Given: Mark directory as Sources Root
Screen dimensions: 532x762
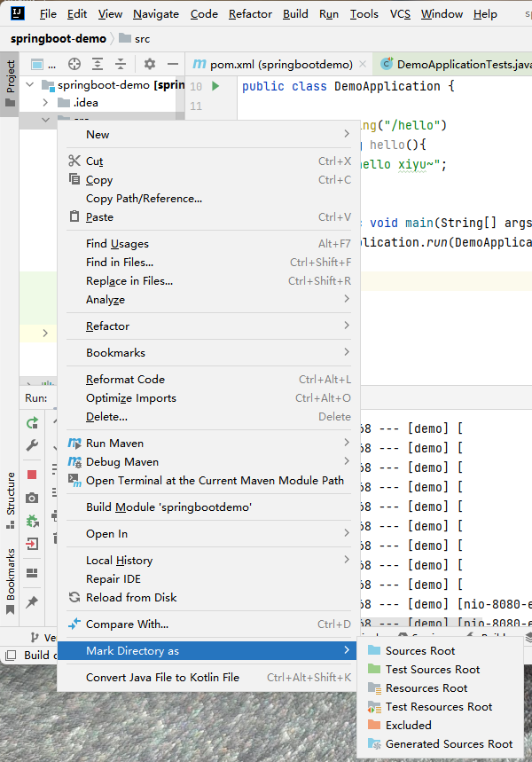Looking at the screenshot, I should tap(440, 651).
